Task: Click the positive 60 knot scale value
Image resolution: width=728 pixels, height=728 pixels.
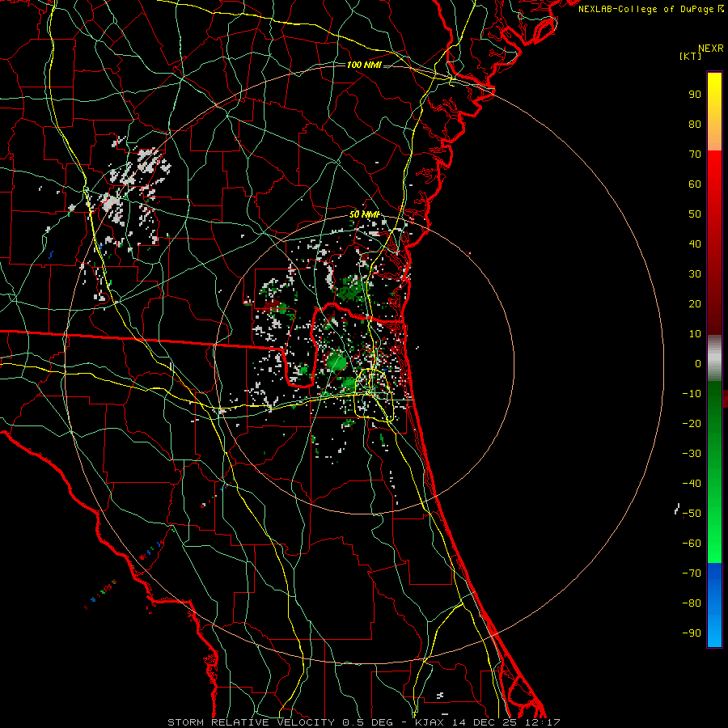Action: (695, 184)
